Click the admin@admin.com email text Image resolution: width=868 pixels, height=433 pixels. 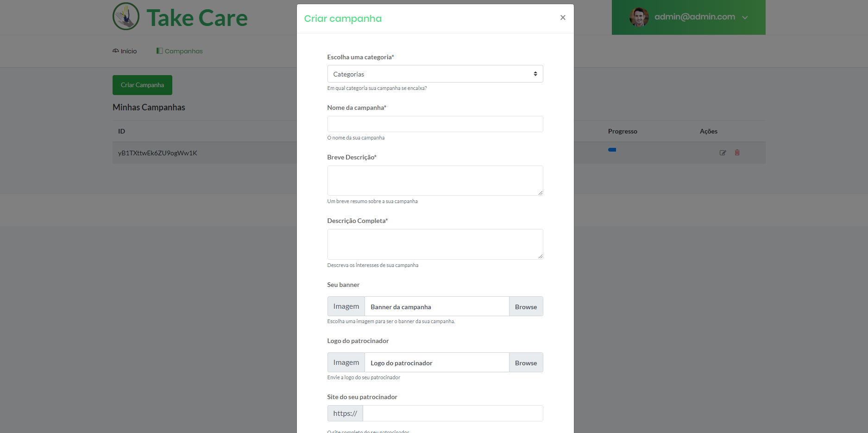point(695,17)
